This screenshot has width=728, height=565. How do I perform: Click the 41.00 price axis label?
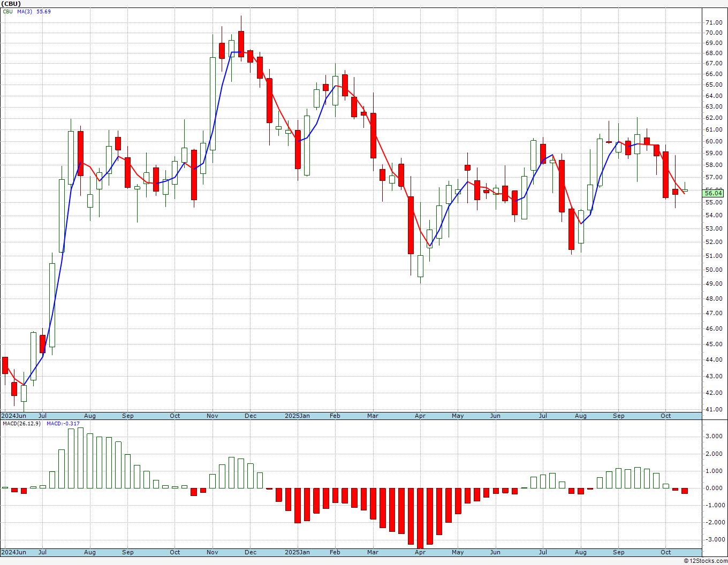click(x=714, y=410)
